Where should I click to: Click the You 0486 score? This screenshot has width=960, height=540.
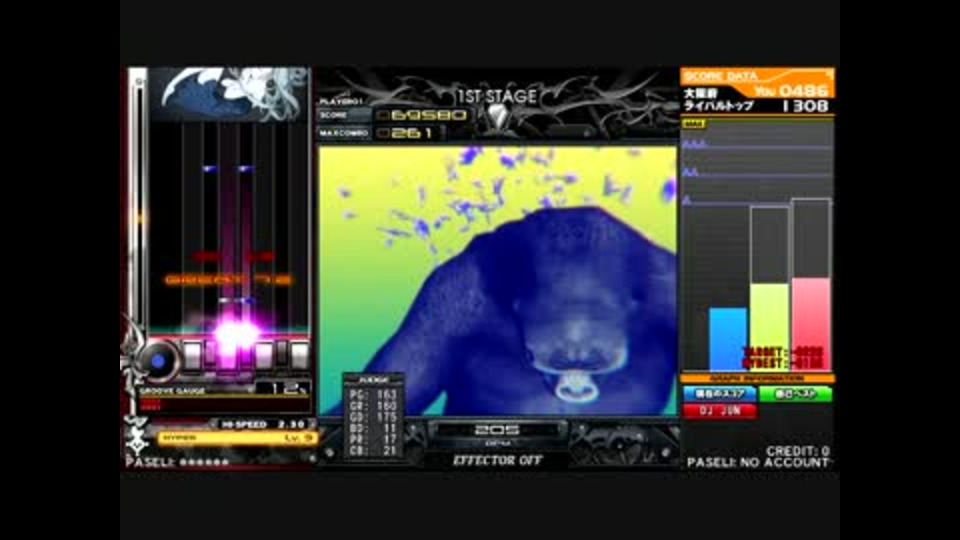click(792, 91)
